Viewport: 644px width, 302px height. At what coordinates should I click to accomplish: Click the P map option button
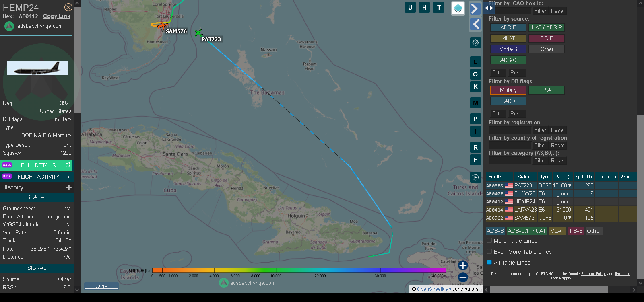(x=475, y=119)
